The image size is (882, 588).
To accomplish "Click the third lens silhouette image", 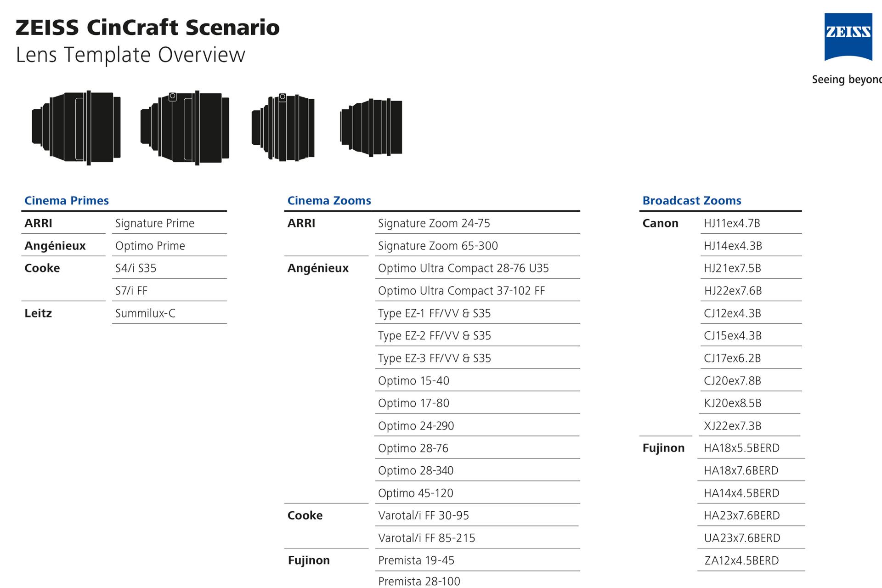I will pos(283,127).
